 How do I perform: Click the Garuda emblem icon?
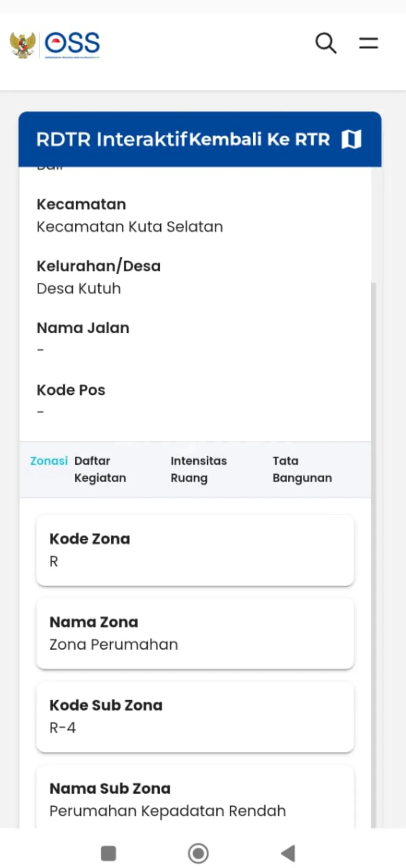23,45
